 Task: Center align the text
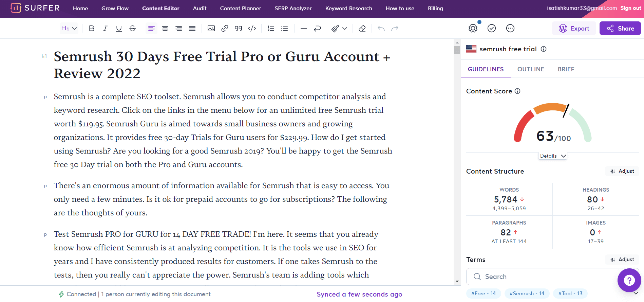tap(165, 29)
